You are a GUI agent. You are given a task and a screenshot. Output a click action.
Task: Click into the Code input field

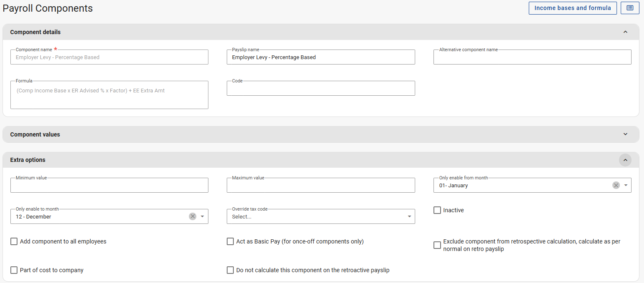320,88
